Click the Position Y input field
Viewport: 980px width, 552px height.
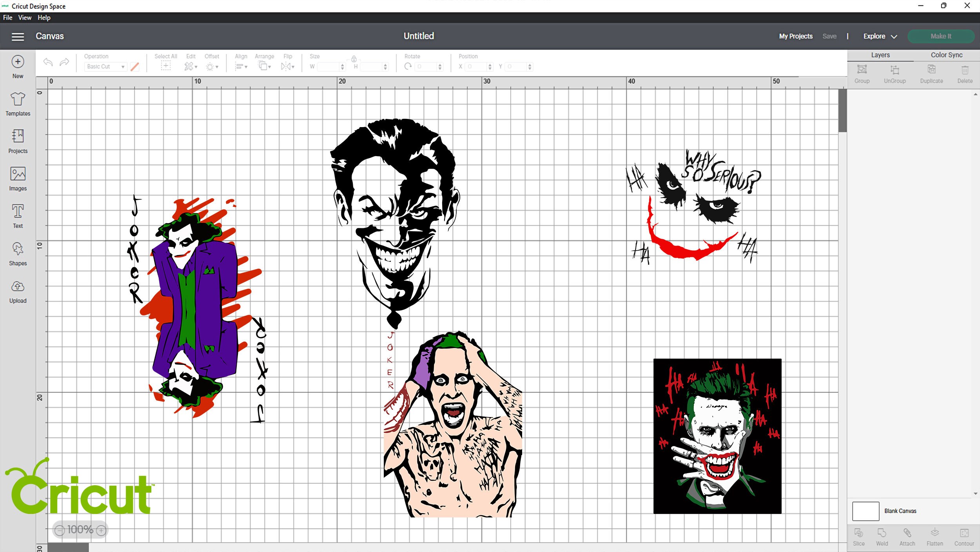click(516, 67)
